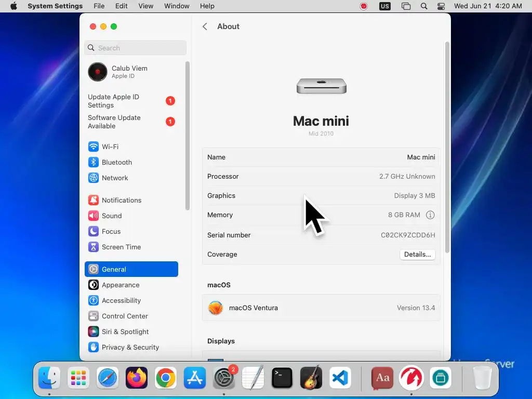This screenshot has width=532, height=399.
Task: Open Software Update Available notice
Action: (131, 122)
